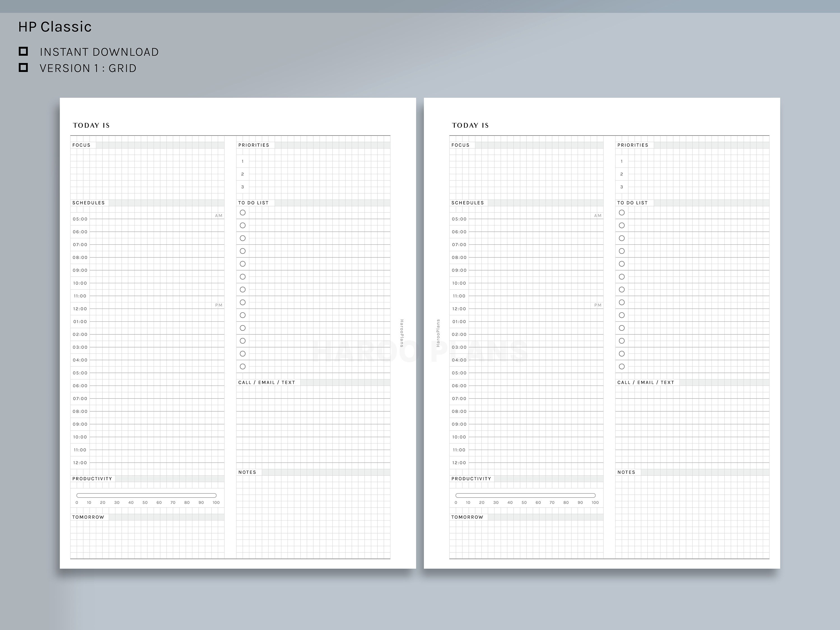The width and height of the screenshot is (840, 630).
Task: Click the HP Classic title text
Action: tap(55, 27)
